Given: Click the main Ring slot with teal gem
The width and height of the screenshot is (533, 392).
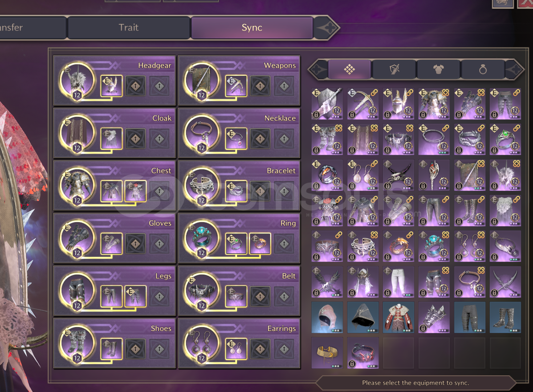Looking at the screenshot, I should [202, 238].
